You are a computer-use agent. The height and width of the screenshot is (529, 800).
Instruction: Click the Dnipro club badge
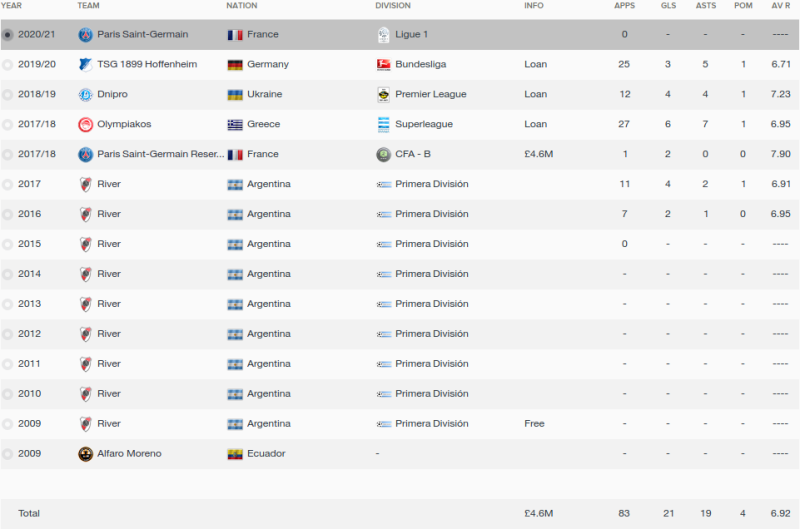(85, 95)
